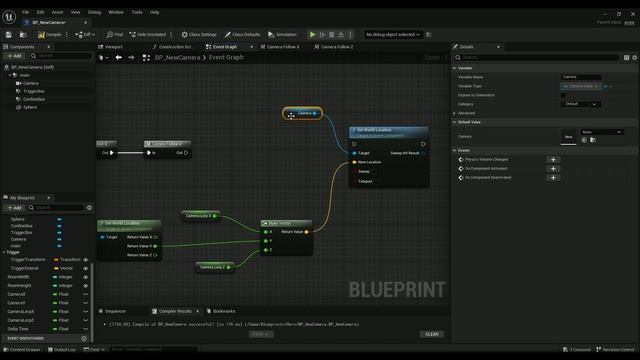Click the Find button in the toolbar
Screen dimensions: 640x360
(115, 35)
